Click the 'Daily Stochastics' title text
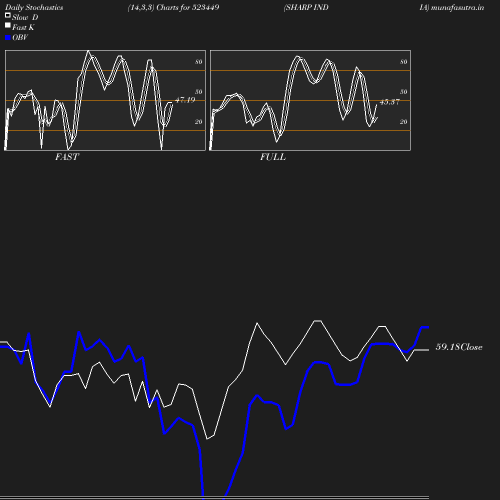 pos(34,8)
